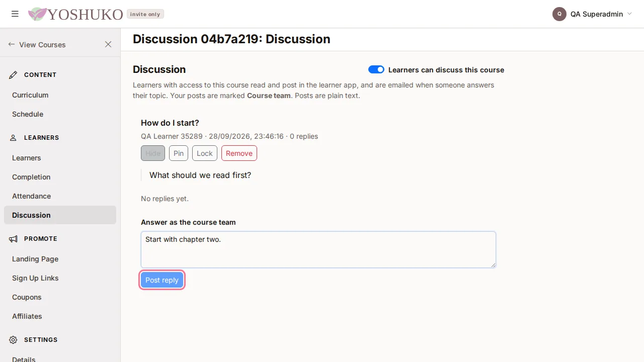Screen dimensions: 644x362
Task: Click the Learners person icon
Action: (x=14, y=138)
